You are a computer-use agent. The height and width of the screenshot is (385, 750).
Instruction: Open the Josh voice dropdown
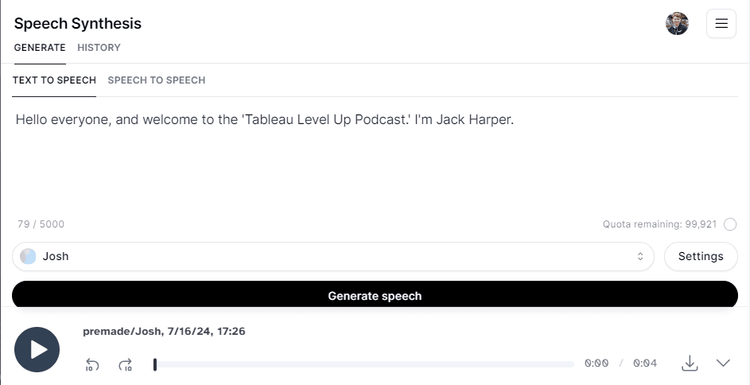point(333,256)
